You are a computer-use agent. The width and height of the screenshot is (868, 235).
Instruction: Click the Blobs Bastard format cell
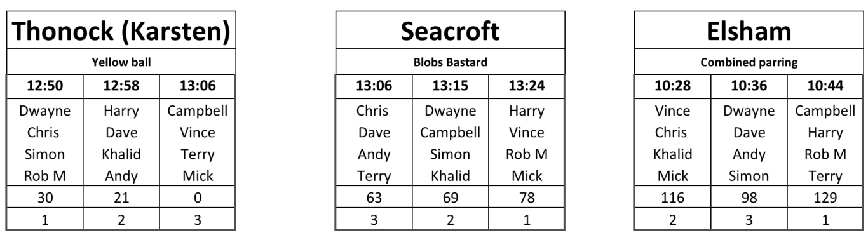click(x=451, y=64)
